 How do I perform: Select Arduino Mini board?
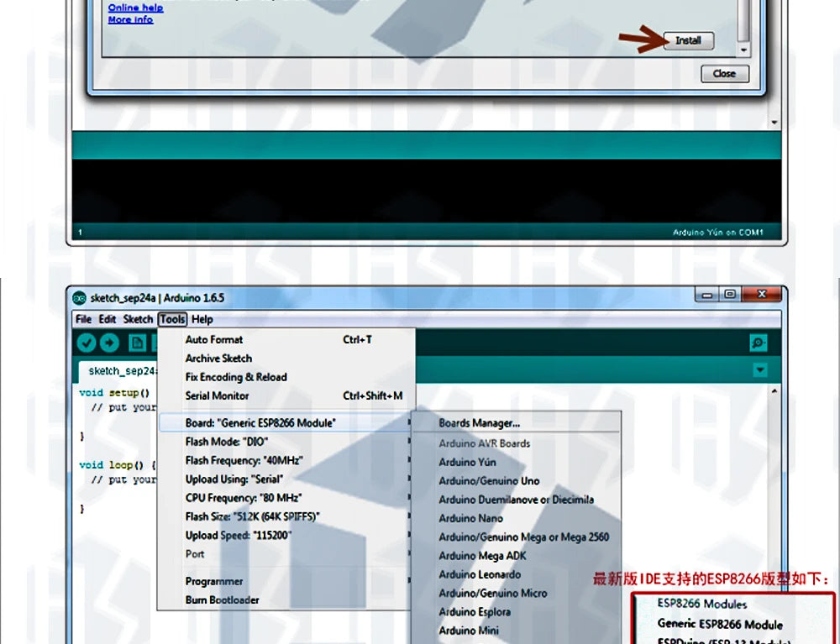pos(517,631)
